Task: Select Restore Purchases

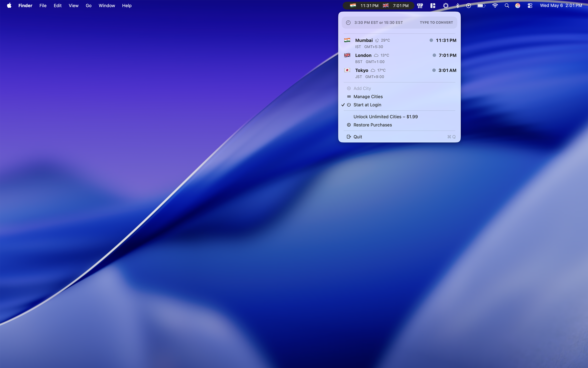Action: tap(399, 125)
